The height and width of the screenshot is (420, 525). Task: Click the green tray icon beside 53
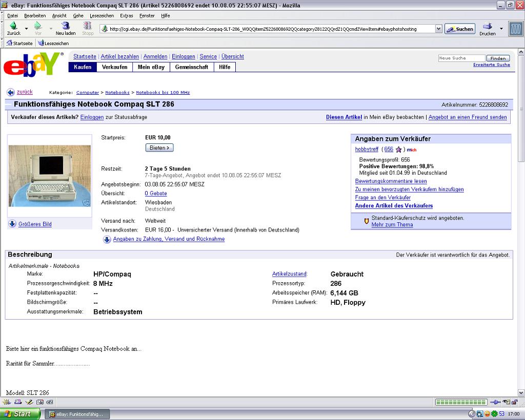coord(494,414)
